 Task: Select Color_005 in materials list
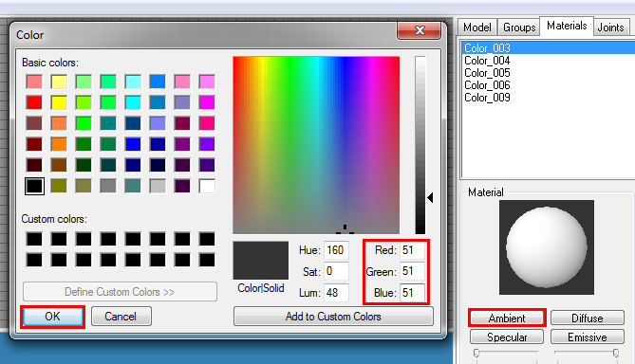click(487, 73)
